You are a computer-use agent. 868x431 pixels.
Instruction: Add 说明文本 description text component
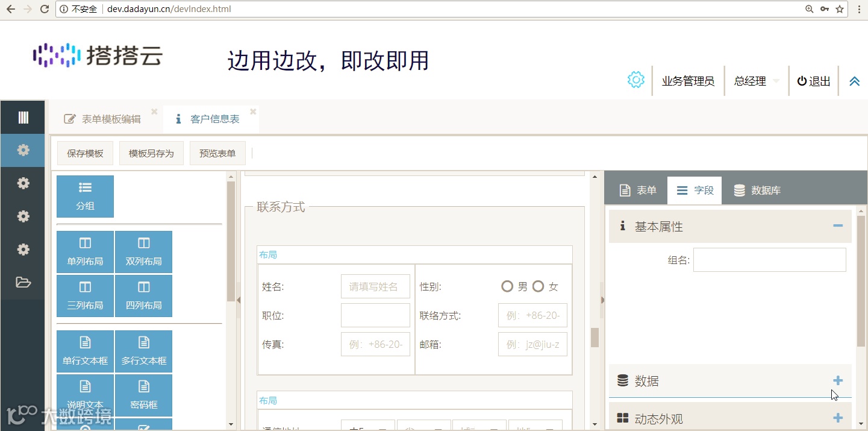click(85, 395)
